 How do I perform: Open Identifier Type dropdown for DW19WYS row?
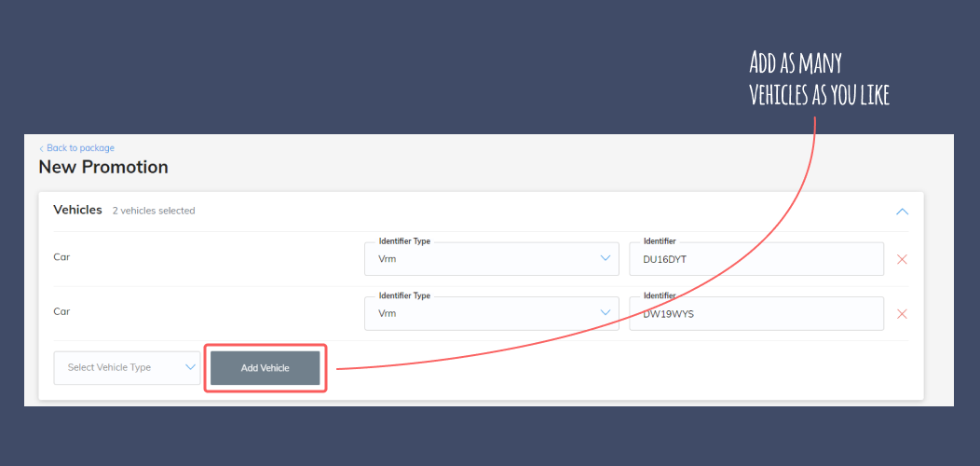point(492,313)
